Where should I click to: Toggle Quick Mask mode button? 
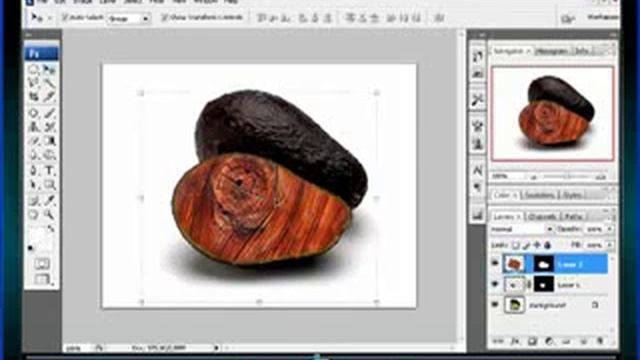(x=42, y=264)
